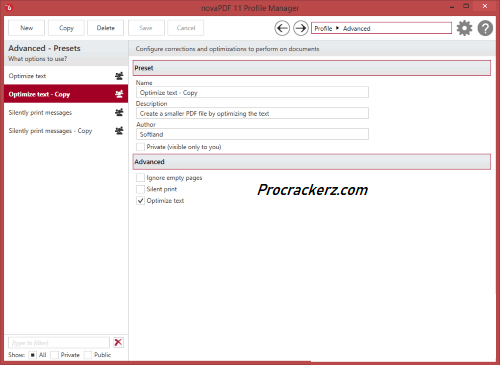Enable the Ignore empty pages checkbox
Image resolution: width=500 pixels, height=365 pixels.
(x=140, y=178)
